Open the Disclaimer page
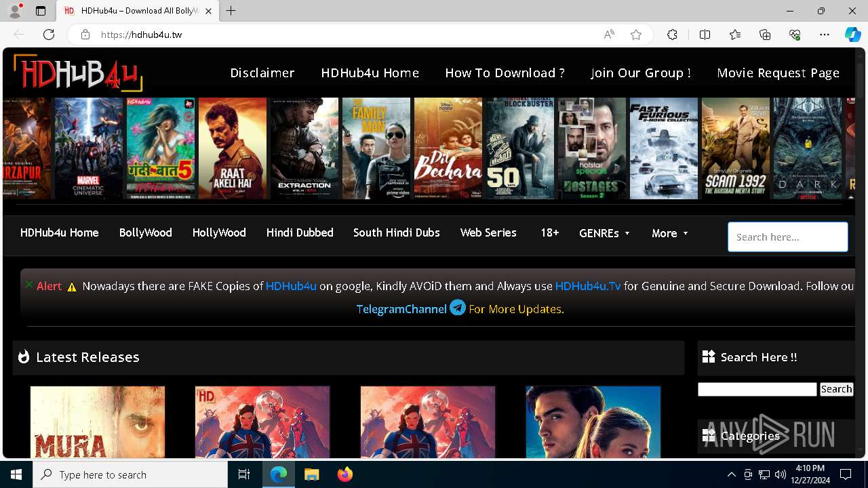The width and height of the screenshot is (868, 488). point(262,73)
